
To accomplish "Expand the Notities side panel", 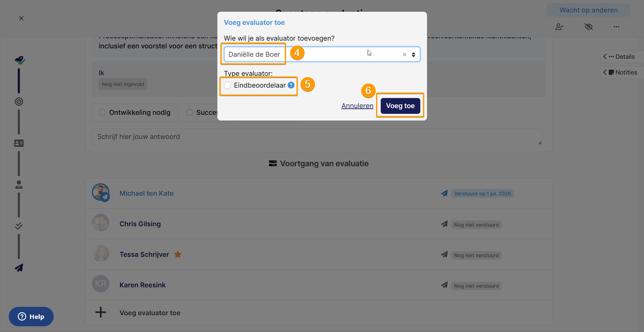I will 622,73.
